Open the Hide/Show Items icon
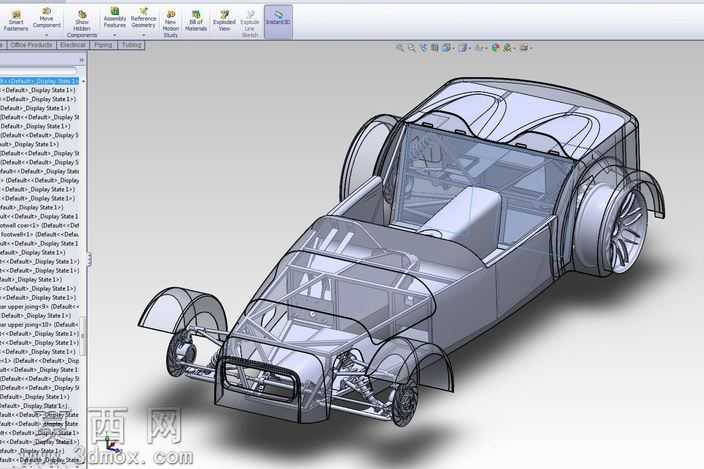This screenshot has width=704, height=469. 480,47
